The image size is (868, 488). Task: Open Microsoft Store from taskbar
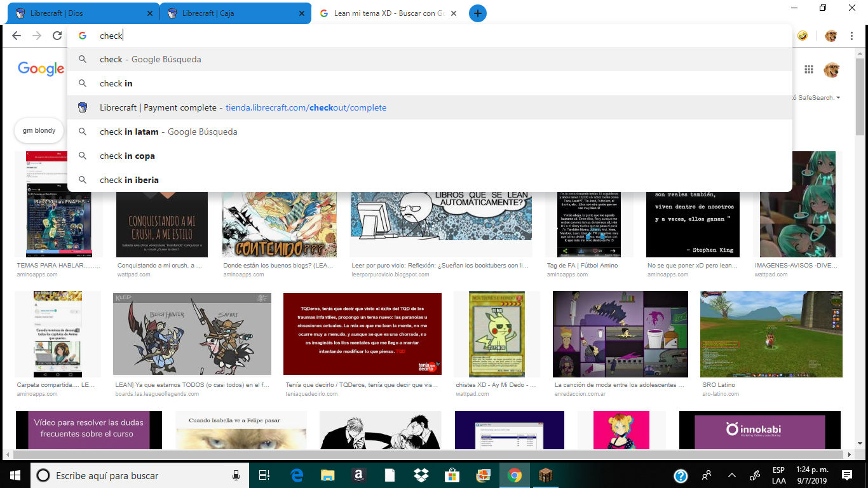click(x=452, y=475)
